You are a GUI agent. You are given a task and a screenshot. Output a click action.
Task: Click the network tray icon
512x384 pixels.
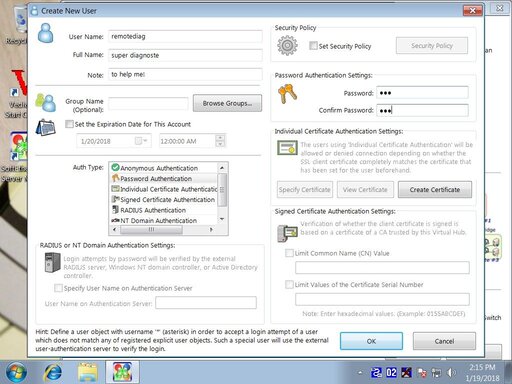click(x=436, y=373)
